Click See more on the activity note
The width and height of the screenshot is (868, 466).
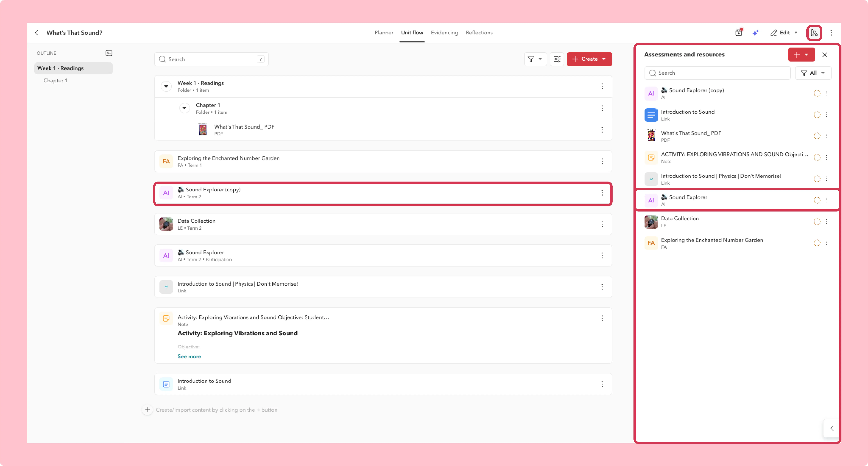(x=189, y=356)
